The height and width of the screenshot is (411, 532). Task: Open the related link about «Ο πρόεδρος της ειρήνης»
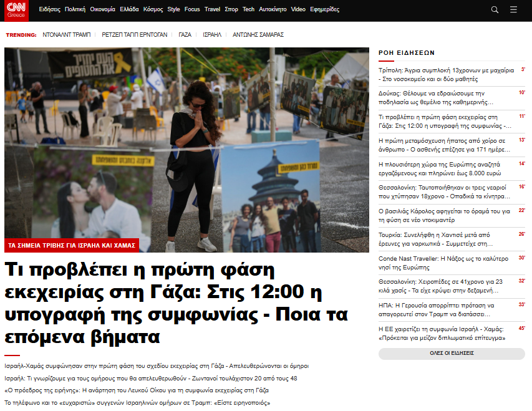point(137,390)
